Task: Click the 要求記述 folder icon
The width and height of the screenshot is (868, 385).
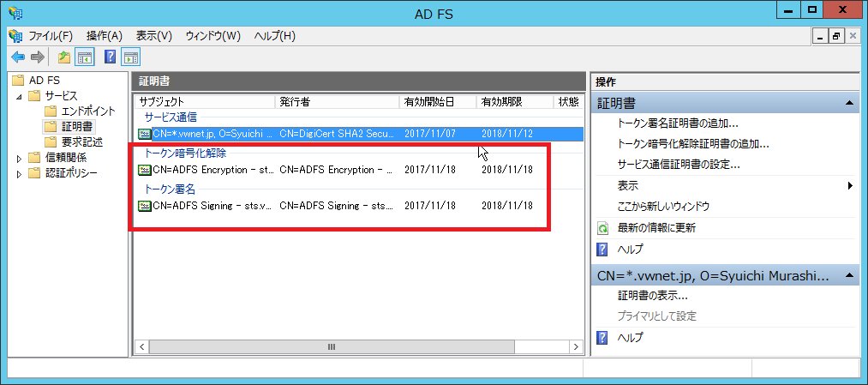Action: [51, 141]
